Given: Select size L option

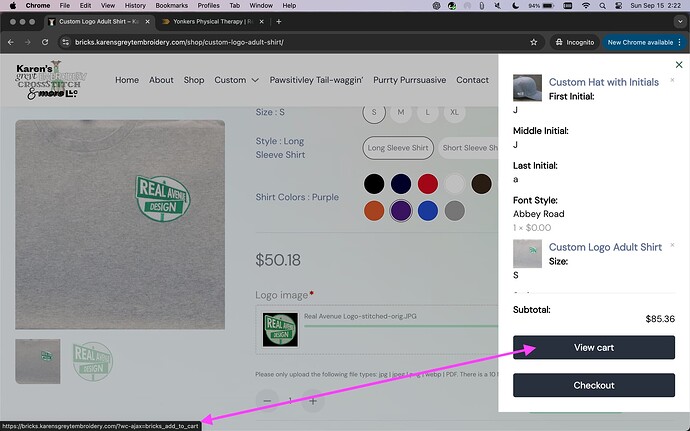Looking at the screenshot, I should coord(427,112).
